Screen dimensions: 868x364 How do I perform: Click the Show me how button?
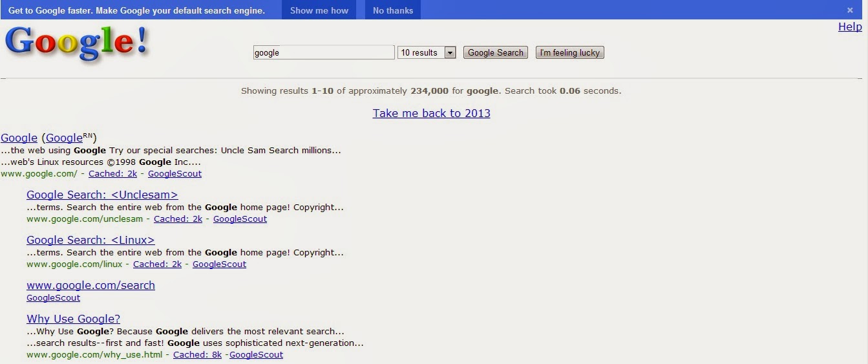pos(319,10)
